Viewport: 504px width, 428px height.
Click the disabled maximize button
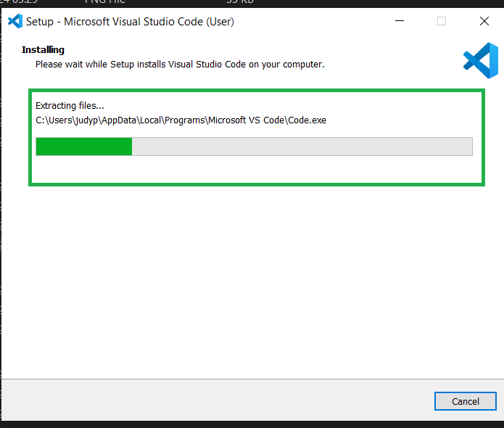442,21
